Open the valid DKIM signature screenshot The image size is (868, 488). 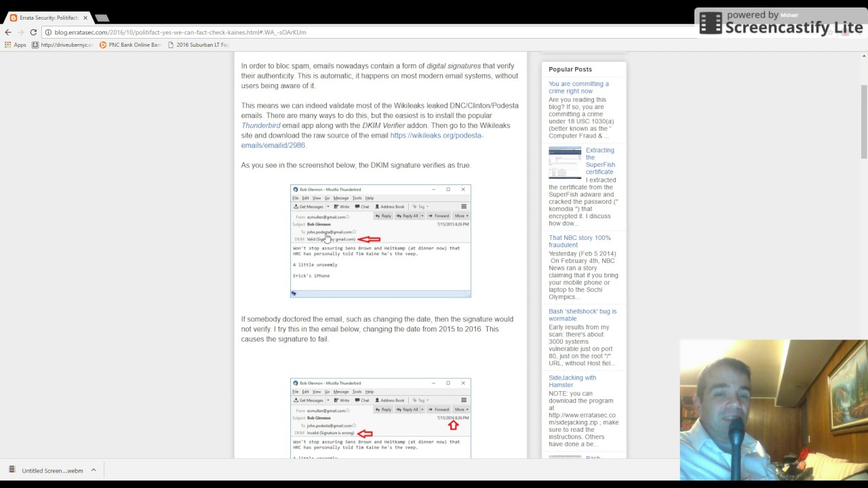click(x=380, y=241)
